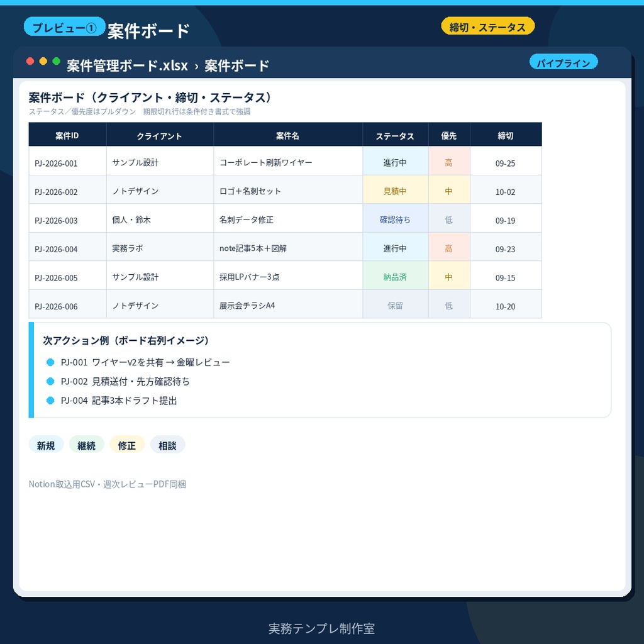Click the green maximize window dot

click(56, 61)
